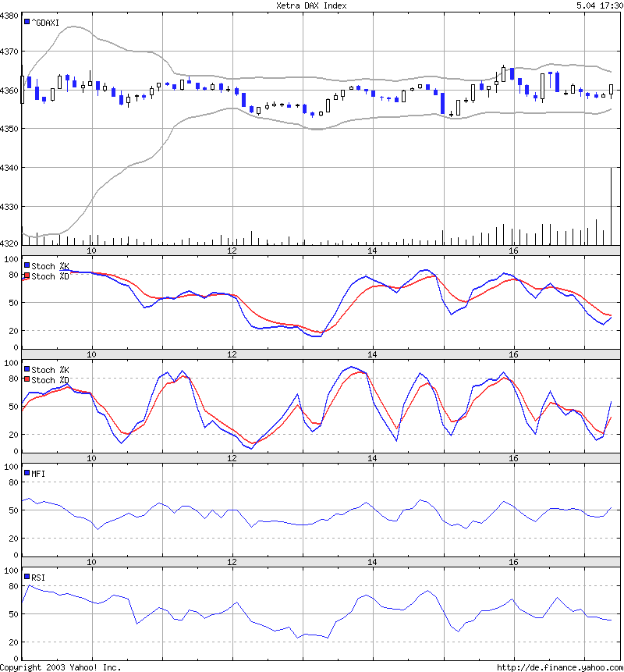Viewport: 624px width, 672px height.
Task: Click hour 14 label under the price chart
Action: click(373, 251)
